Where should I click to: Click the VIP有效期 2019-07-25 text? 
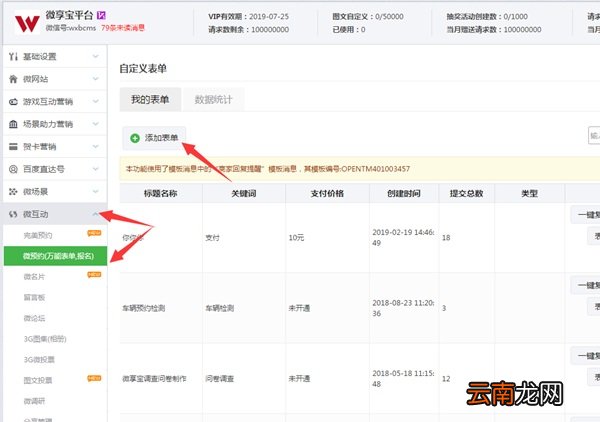248,16
